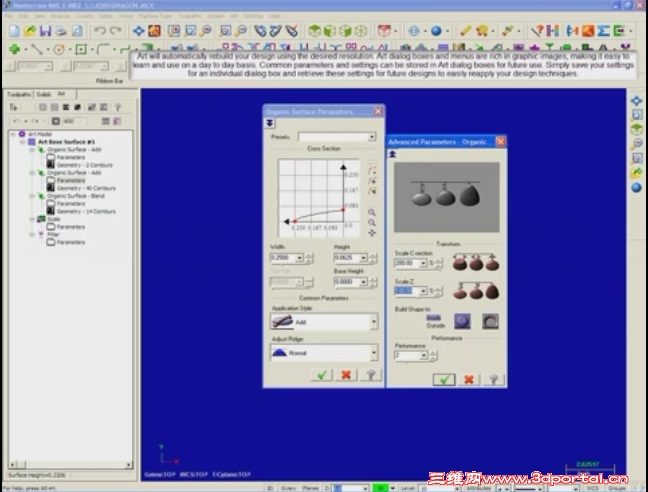Open help in Advanced Parameters dialog

point(493,379)
